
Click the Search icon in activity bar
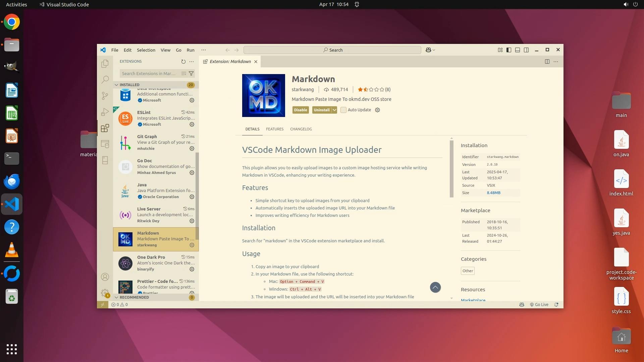(105, 79)
